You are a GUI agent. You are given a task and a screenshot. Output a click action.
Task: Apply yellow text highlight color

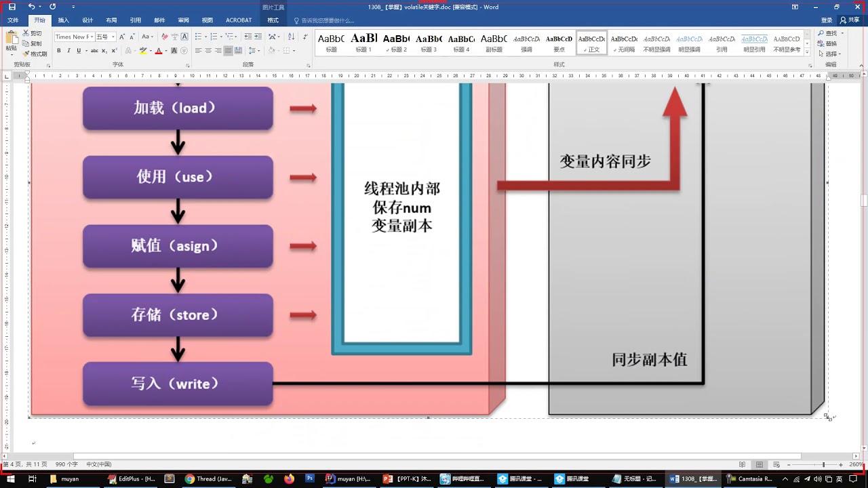(x=142, y=51)
